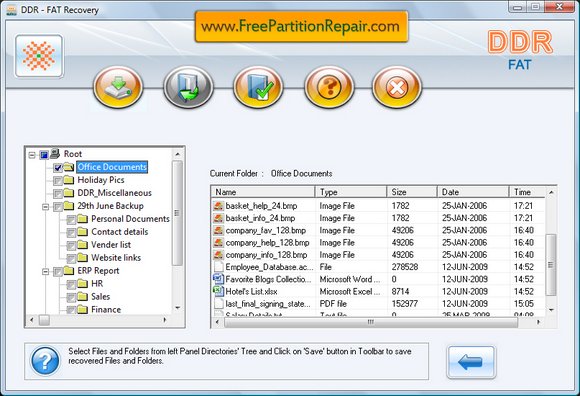Sort by the Time column header
Image resolution: width=580 pixels, height=396 pixels.
click(x=528, y=192)
